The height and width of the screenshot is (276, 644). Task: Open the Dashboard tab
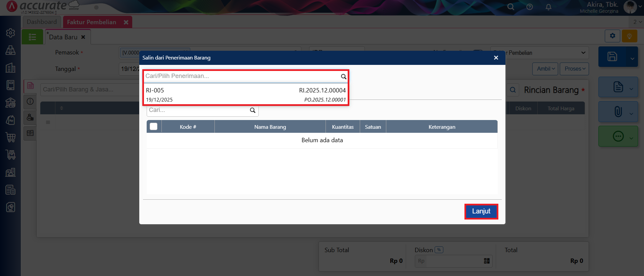pos(42,22)
